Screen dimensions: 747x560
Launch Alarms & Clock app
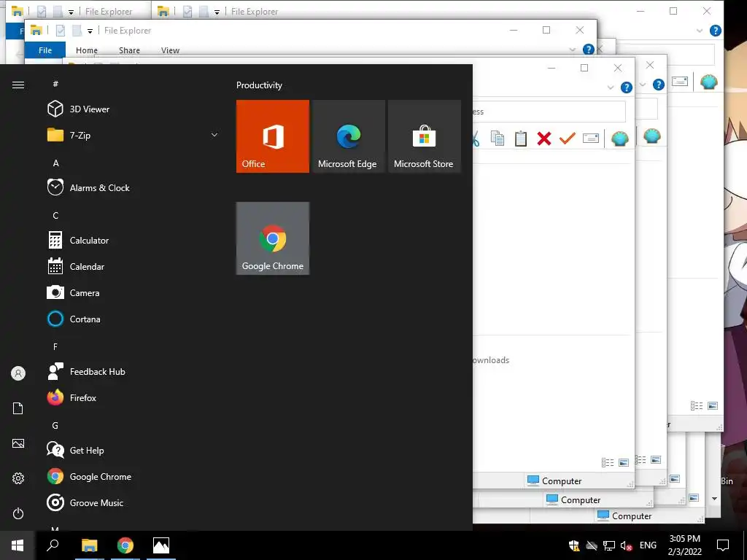[x=133, y=187]
